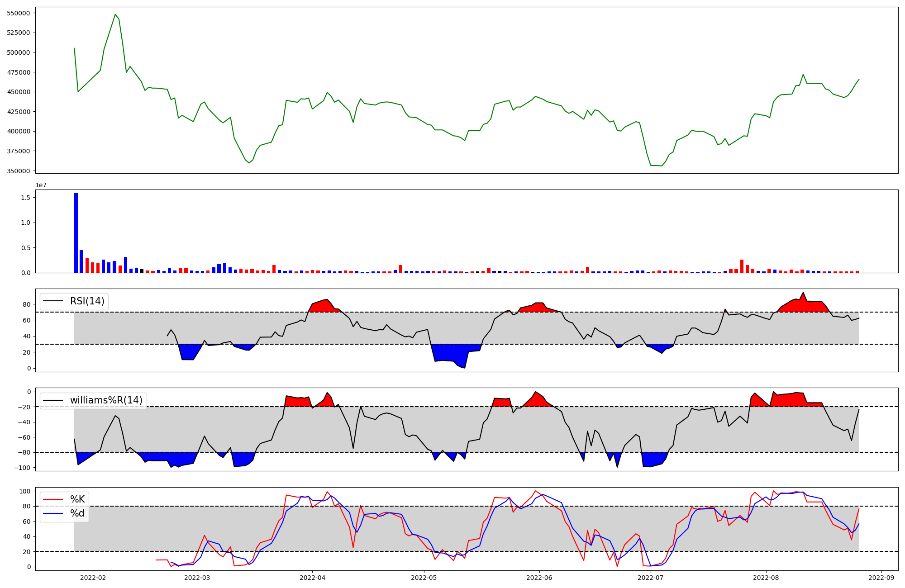Click the 2022-02 date tick label

click(93, 578)
